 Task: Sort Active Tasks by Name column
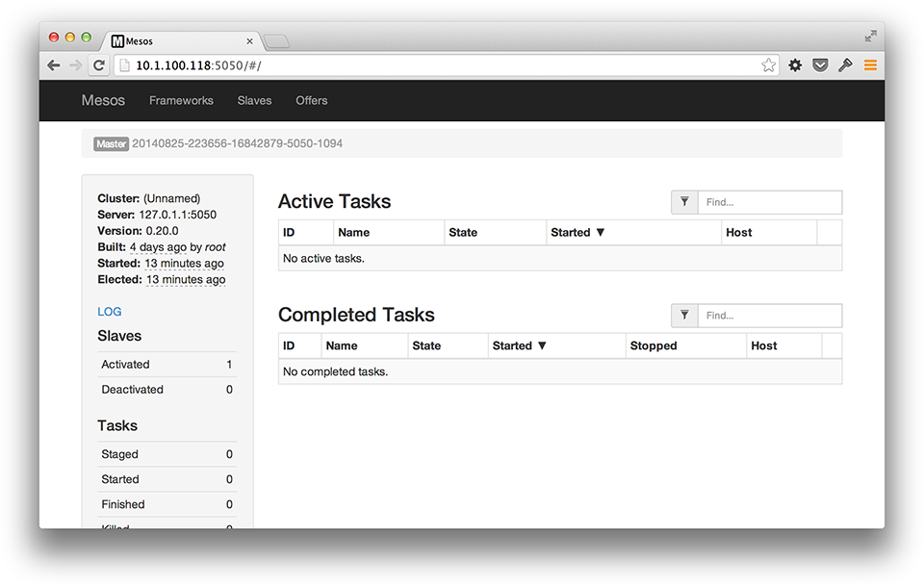353,233
